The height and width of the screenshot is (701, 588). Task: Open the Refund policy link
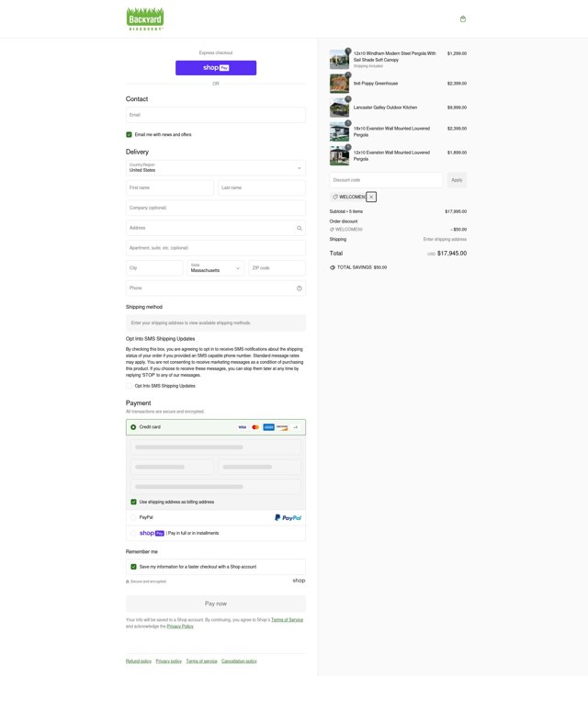139,661
